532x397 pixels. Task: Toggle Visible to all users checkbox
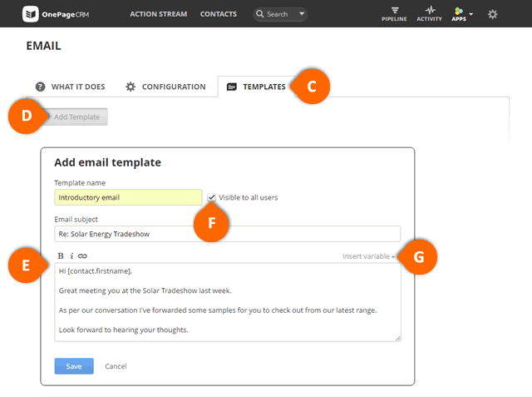point(211,197)
